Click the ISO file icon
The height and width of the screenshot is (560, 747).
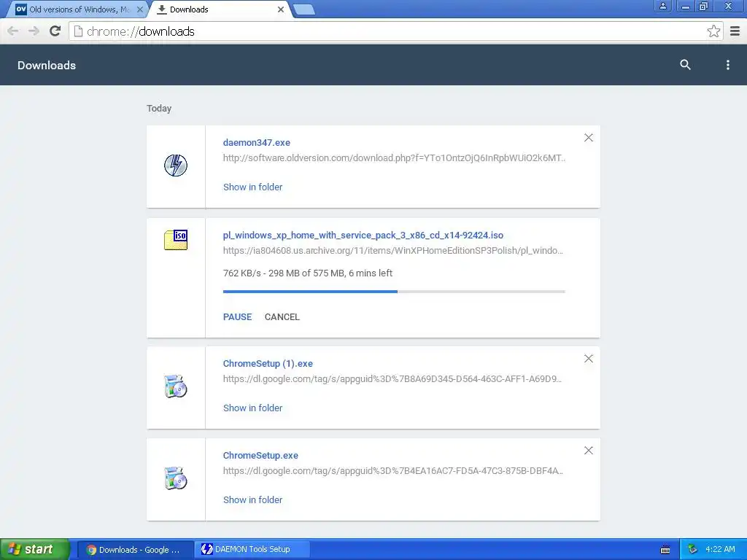[x=176, y=240]
